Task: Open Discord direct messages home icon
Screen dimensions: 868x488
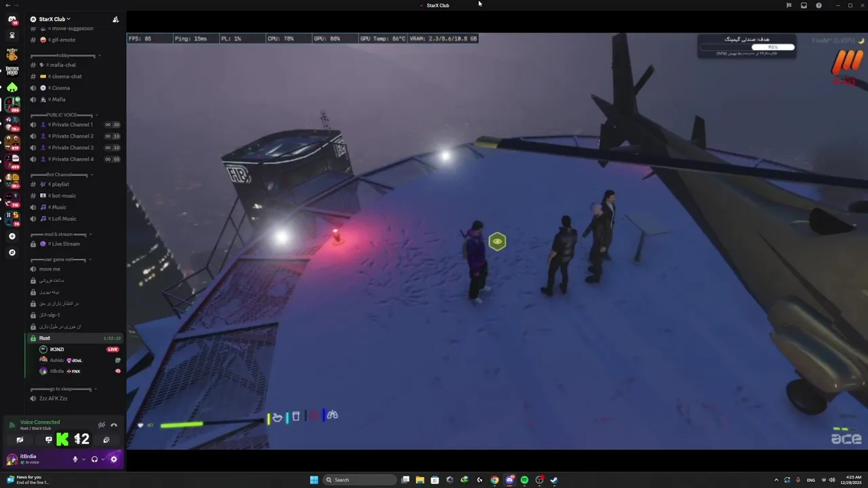Action: click(12, 19)
